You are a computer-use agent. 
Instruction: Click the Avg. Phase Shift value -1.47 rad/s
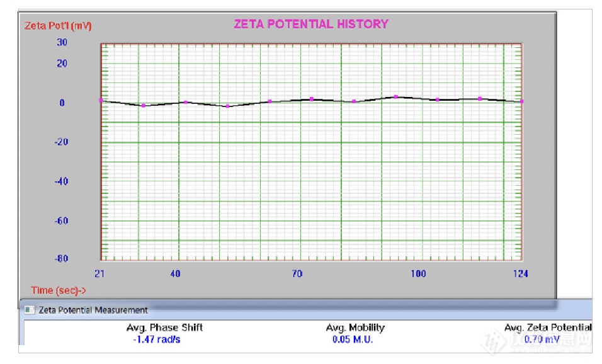[164, 339]
